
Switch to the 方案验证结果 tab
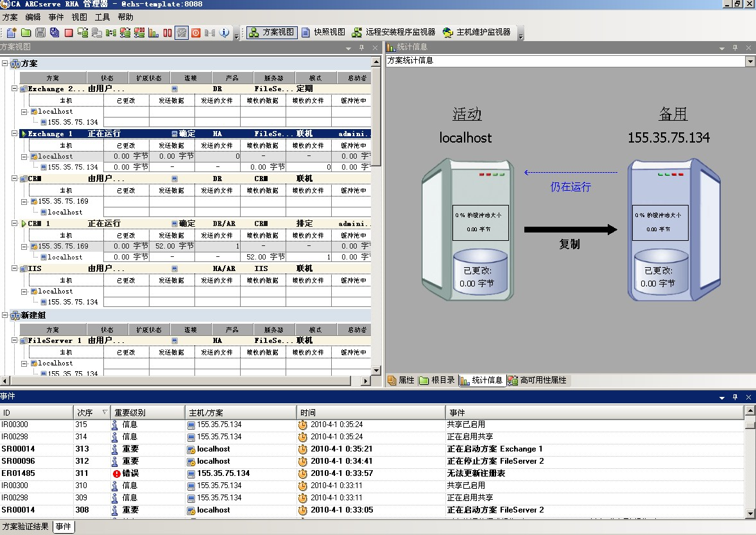[x=26, y=526]
